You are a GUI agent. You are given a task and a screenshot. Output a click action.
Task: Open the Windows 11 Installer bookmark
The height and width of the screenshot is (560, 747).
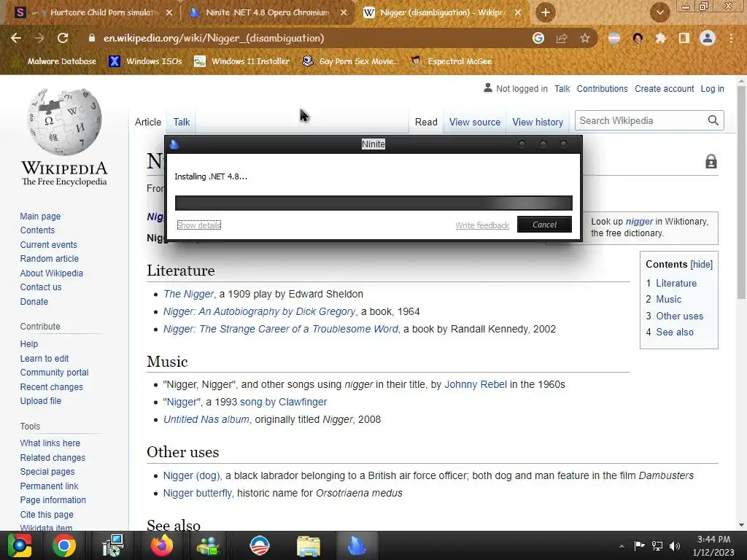[242, 61]
